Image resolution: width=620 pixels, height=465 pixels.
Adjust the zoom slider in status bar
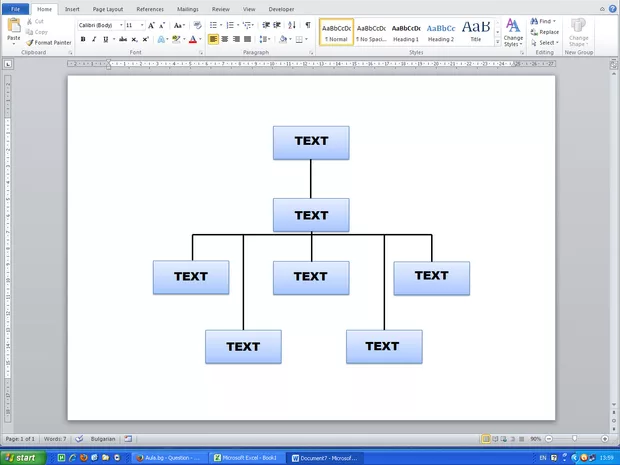pyautogui.click(x=575, y=439)
